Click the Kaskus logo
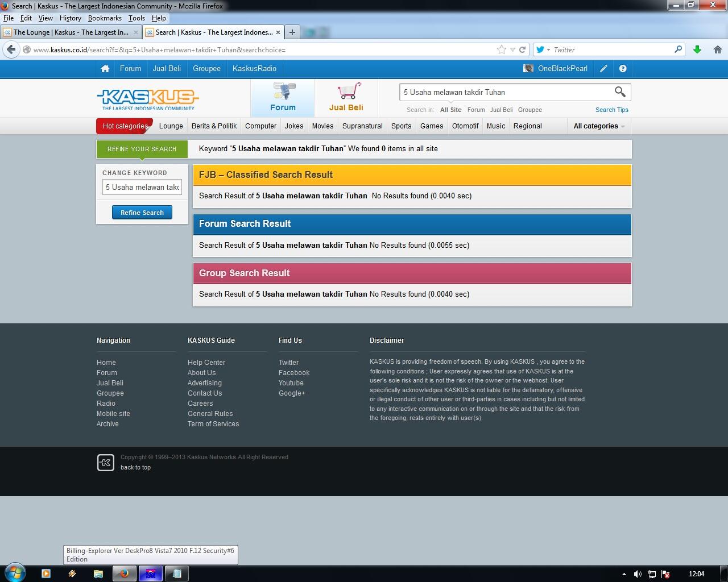Viewport: 728px width, 582px height. 148,99
